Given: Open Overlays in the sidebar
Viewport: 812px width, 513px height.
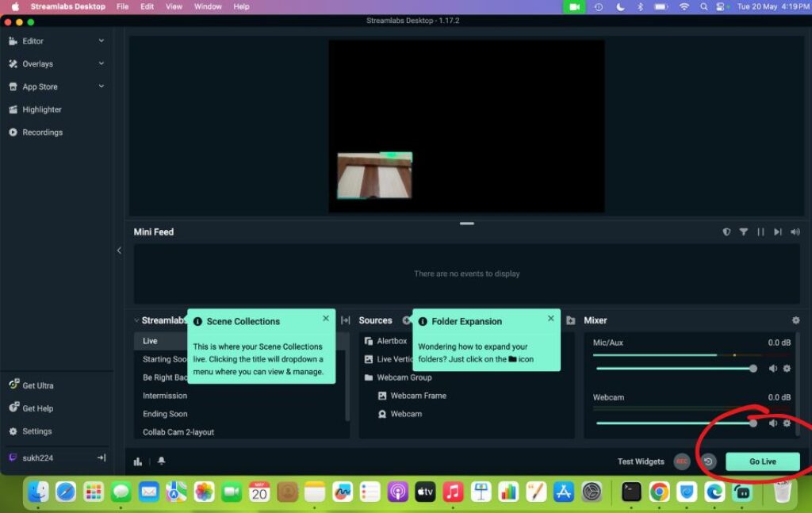Looking at the screenshot, I should click(x=37, y=63).
